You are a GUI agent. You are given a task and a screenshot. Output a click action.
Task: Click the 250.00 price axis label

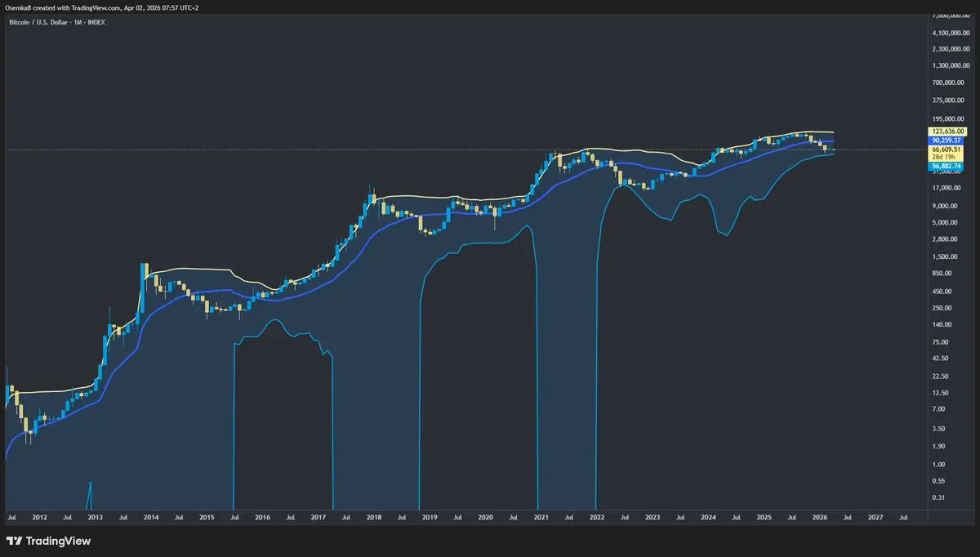[942, 308]
